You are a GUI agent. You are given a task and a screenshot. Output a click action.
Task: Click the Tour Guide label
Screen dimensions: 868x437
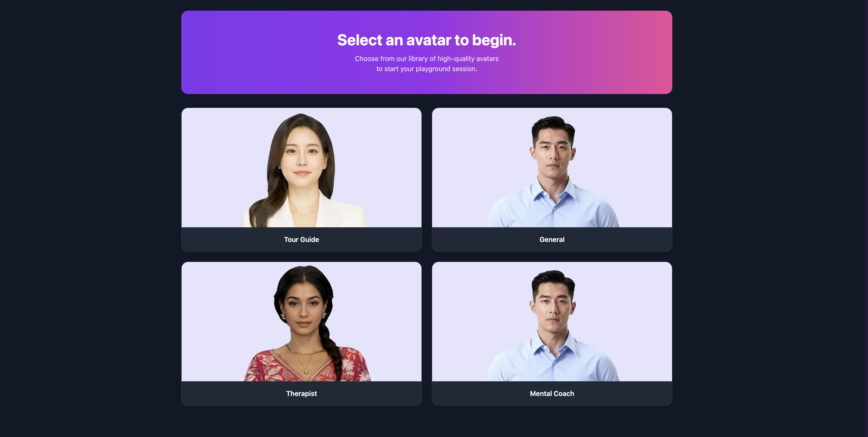point(301,239)
